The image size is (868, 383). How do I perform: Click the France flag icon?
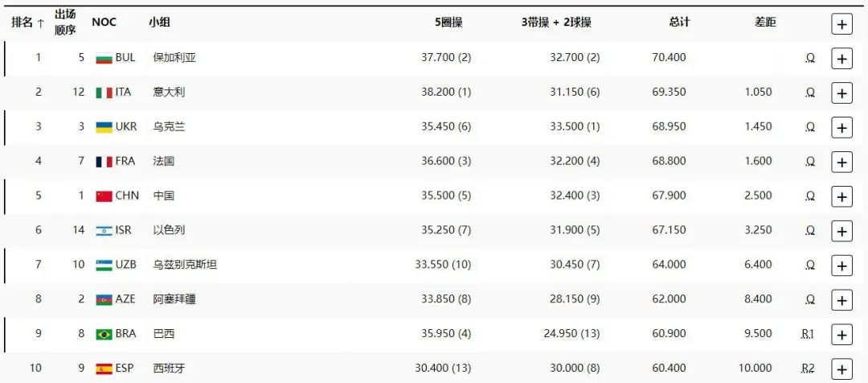pos(104,162)
